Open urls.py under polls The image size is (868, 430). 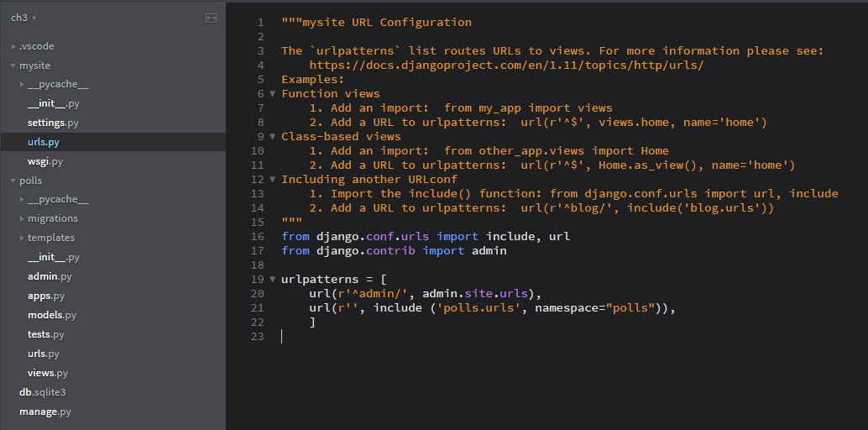pyautogui.click(x=43, y=354)
